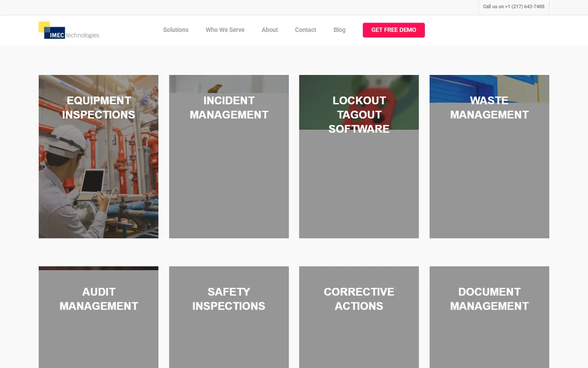Select the Lockout Tagout Software card
Image resolution: width=588 pixels, height=368 pixels.
tap(359, 156)
